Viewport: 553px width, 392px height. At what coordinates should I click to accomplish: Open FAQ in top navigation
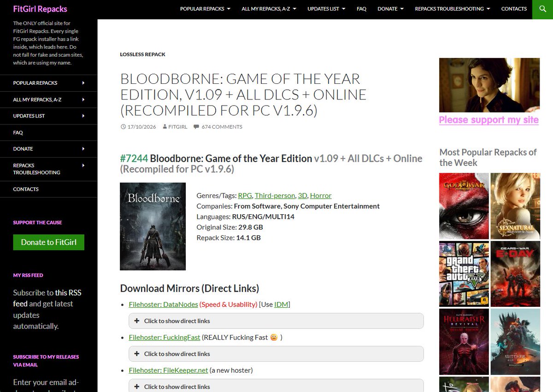click(x=361, y=9)
